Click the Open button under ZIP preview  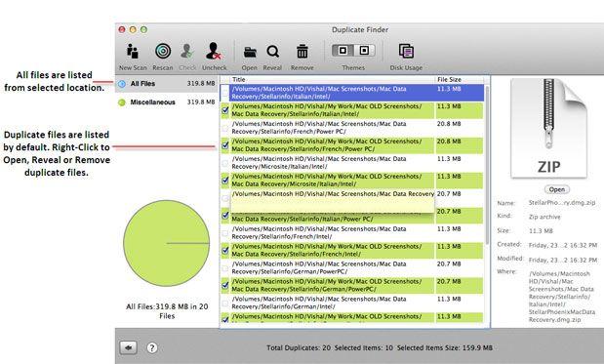(557, 189)
